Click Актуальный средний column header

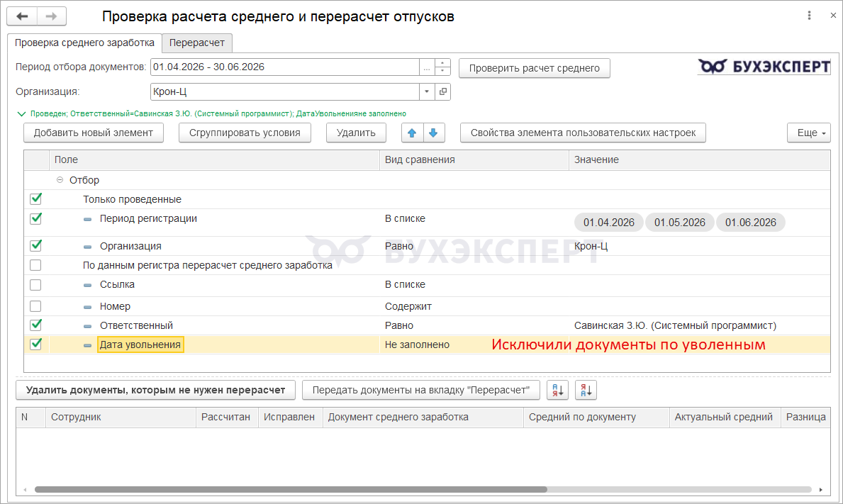[x=724, y=417]
